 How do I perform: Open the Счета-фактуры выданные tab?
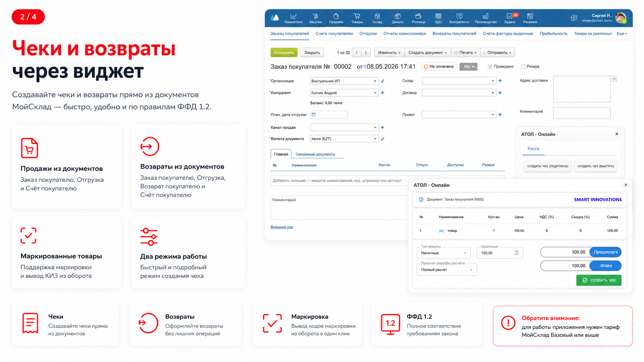(508, 33)
